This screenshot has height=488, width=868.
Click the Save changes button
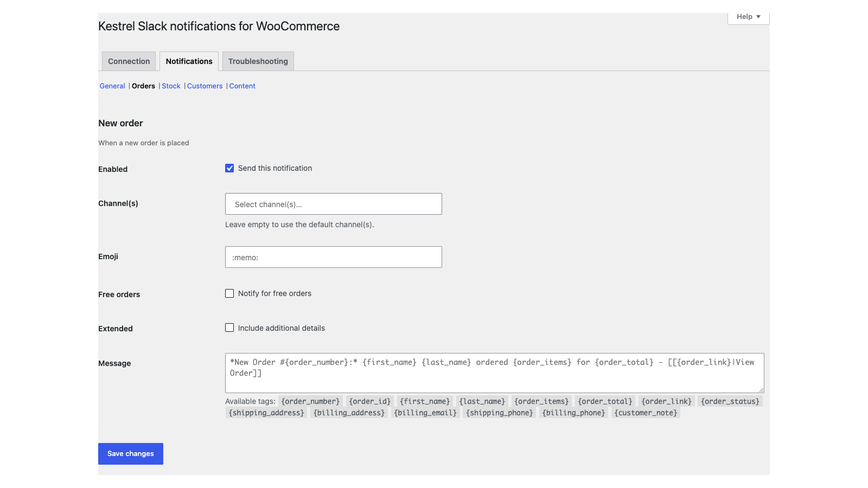(x=131, y=454)
